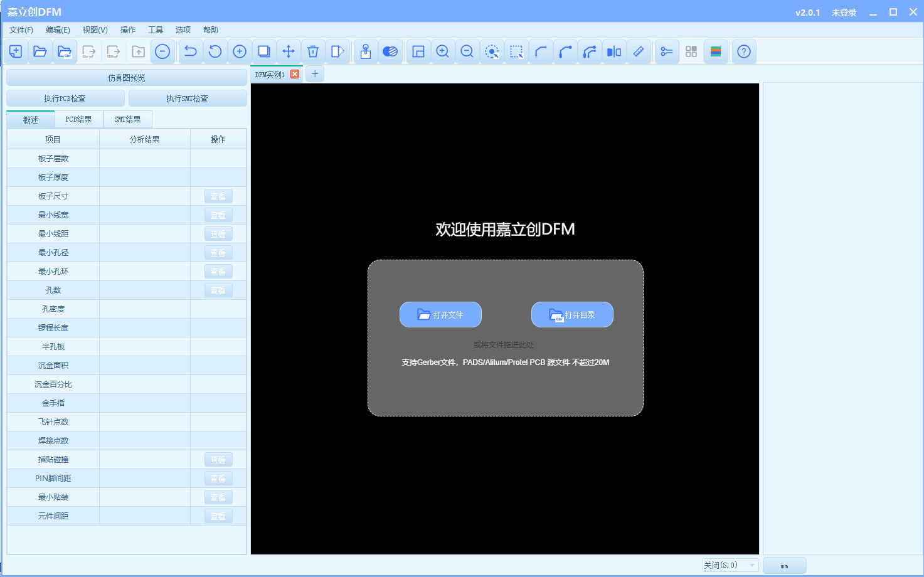
Task: Click the upload arrow toolbar icon
Action: 138,51
